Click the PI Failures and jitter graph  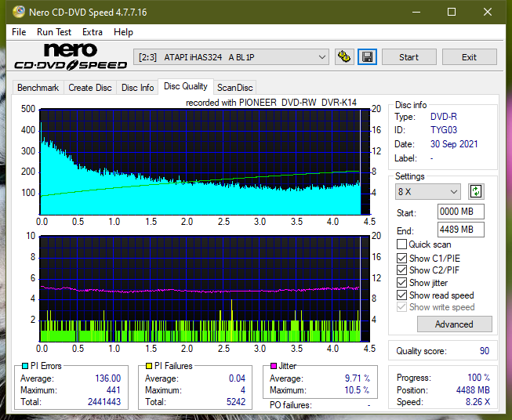click(205, 289)
